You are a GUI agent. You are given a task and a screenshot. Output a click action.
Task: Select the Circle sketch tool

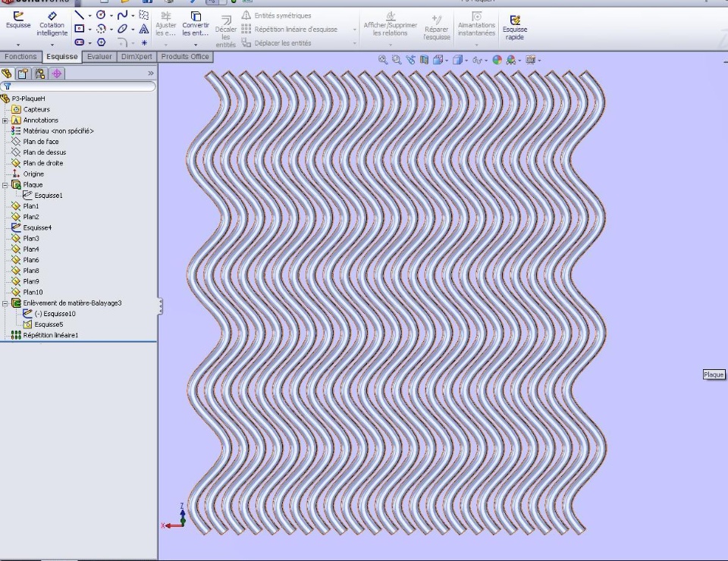tap(101, 15)
